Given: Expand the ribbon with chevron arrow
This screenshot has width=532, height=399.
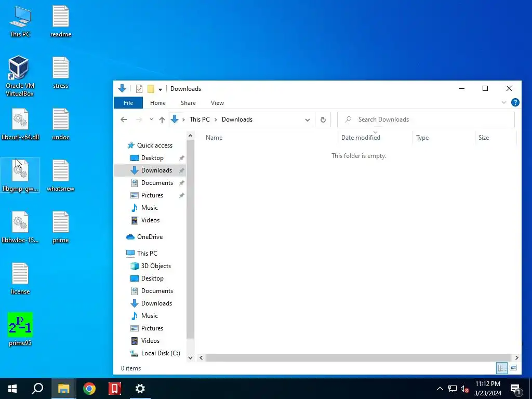Looking at the screenshot, I should click(504, 102).
